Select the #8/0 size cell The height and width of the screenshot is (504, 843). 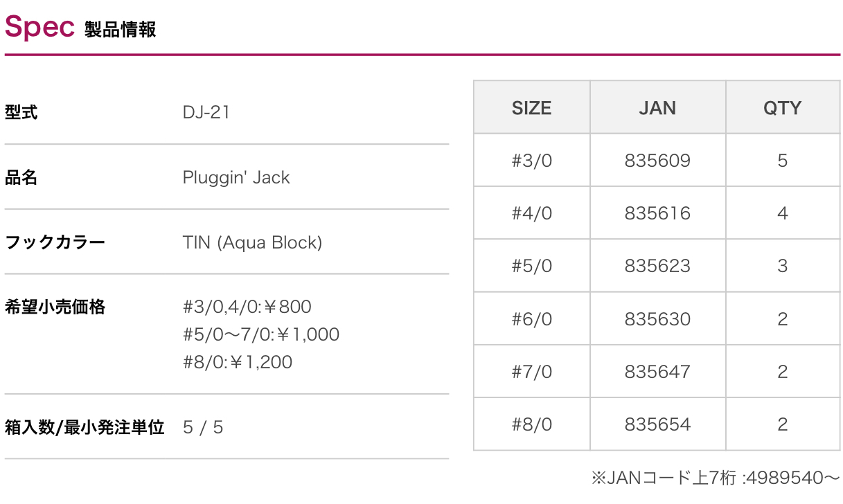531,424
